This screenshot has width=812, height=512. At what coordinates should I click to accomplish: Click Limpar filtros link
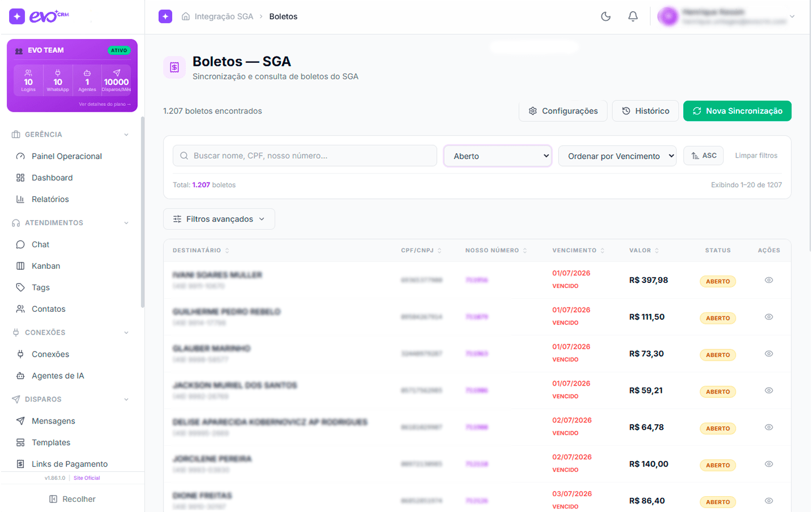(756, 155)
